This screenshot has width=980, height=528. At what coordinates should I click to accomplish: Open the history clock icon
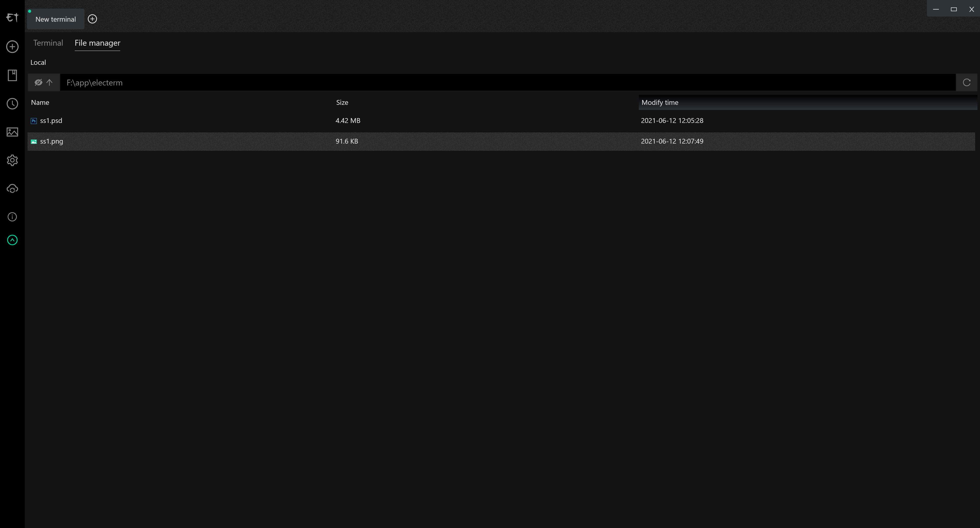[12, 104]
